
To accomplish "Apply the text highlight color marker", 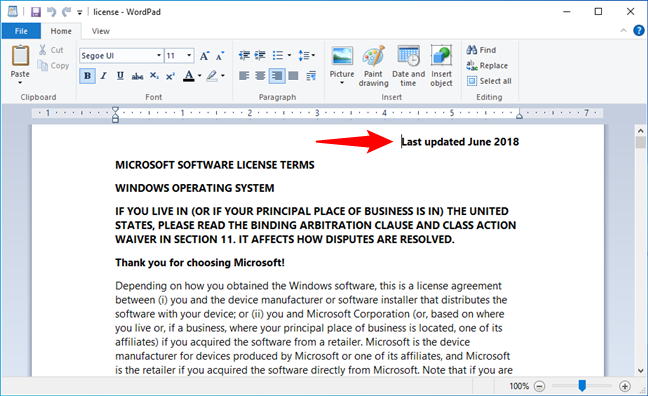I will (212, 76).
